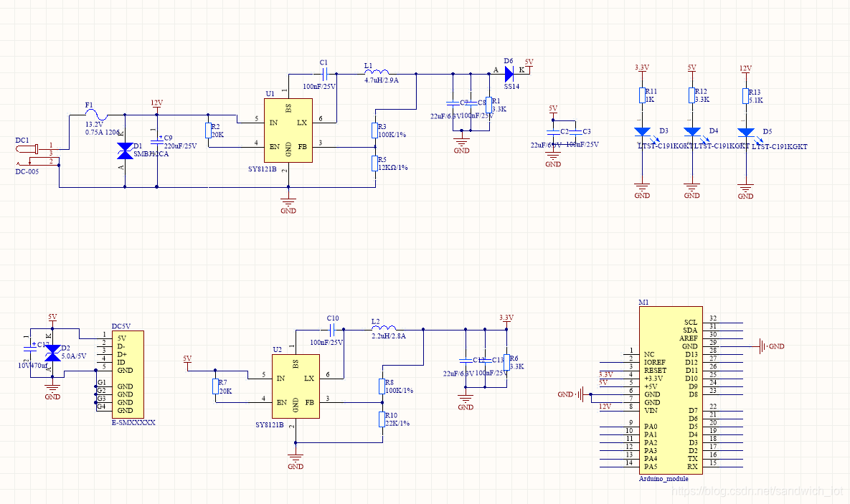Click GND symbol under LED D5

pos(746,191)
